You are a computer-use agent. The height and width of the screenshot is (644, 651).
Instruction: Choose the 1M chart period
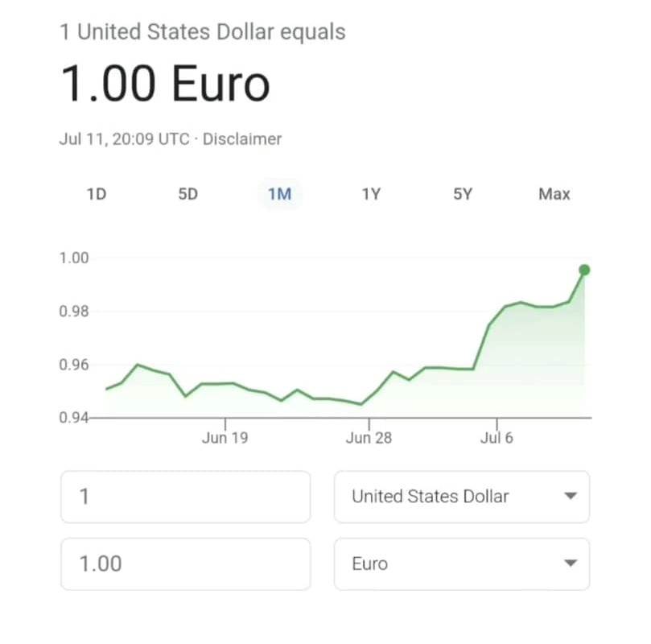[x=279, y=194]
